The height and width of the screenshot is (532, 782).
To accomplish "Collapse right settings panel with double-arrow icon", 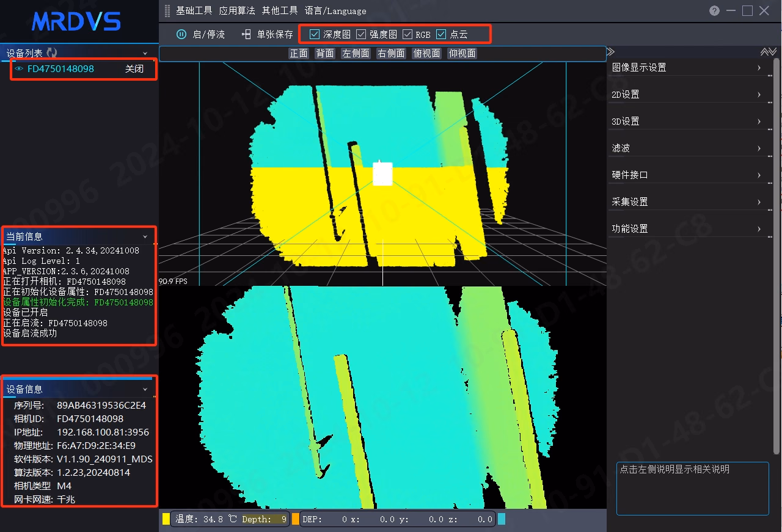I will point(610,52).
